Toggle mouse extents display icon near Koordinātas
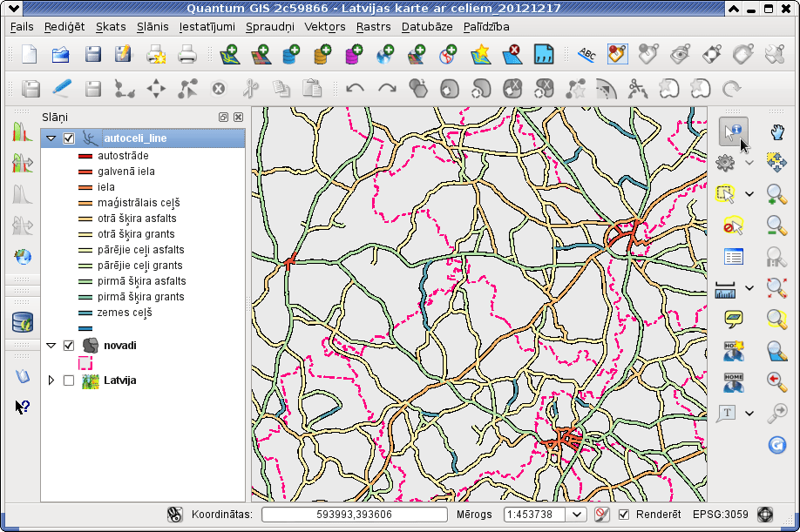 (x=175, y=515)
